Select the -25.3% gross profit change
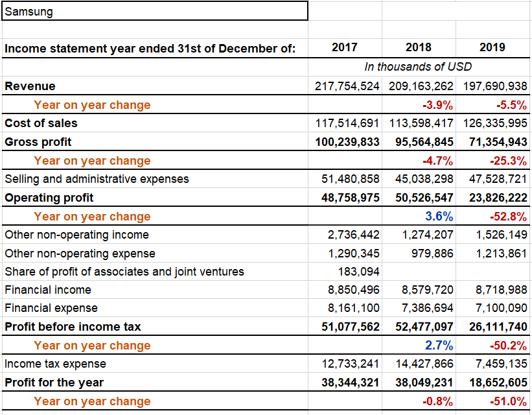 pos(509,161)
